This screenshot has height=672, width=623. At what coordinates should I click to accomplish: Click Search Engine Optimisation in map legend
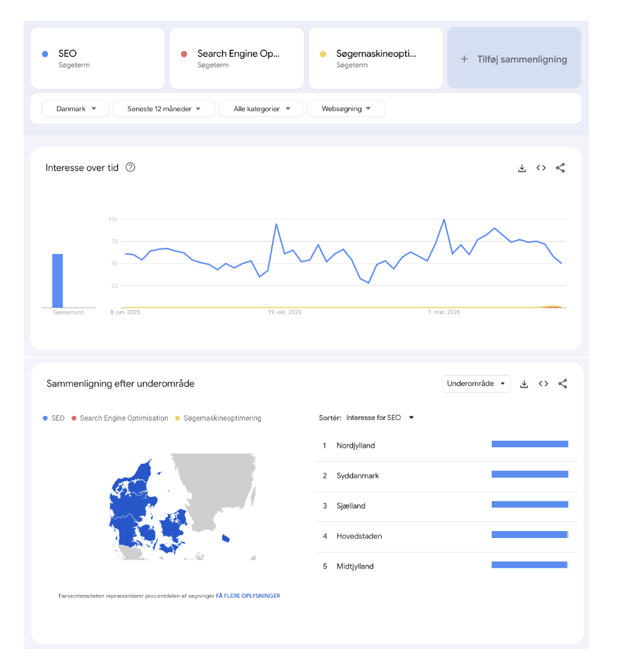[120, 419]
